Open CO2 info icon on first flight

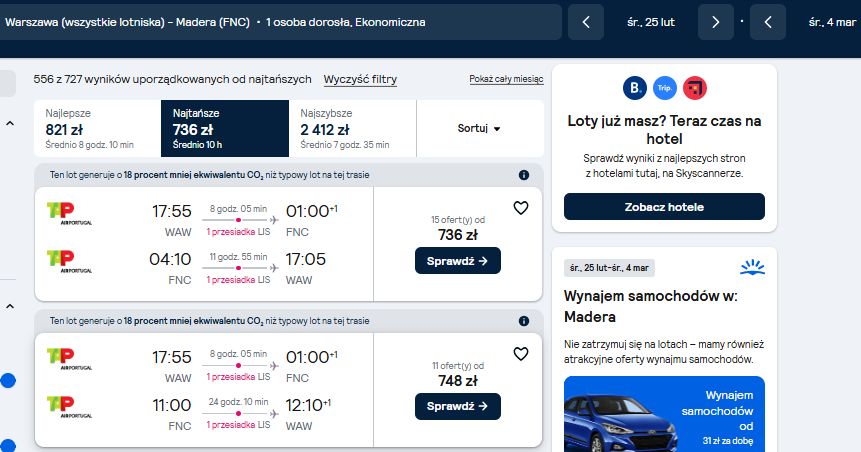pyautogui.click(x=524, y=175)
